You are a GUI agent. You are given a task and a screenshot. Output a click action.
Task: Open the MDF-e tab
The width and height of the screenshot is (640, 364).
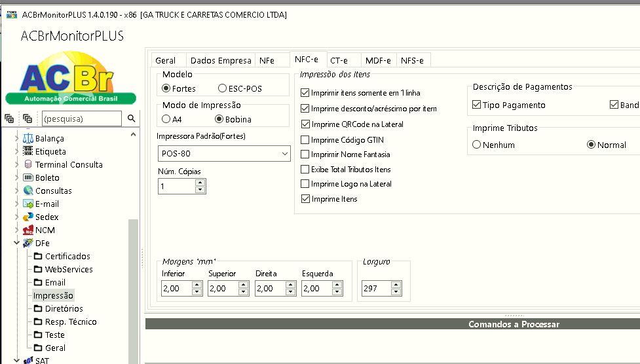pyautogui.click(x=378, y=60)
